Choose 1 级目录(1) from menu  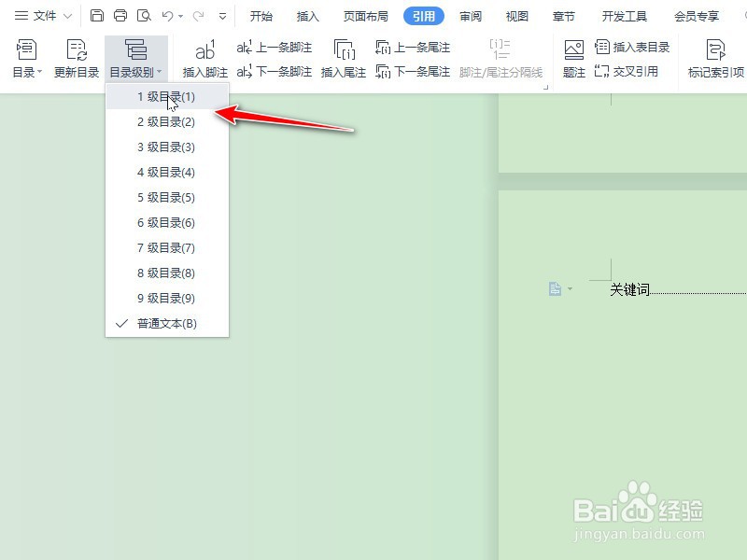tap(167, 97)
